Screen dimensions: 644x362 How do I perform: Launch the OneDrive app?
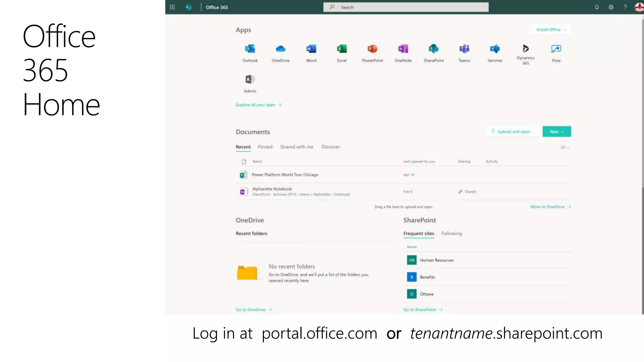[280, 53]
